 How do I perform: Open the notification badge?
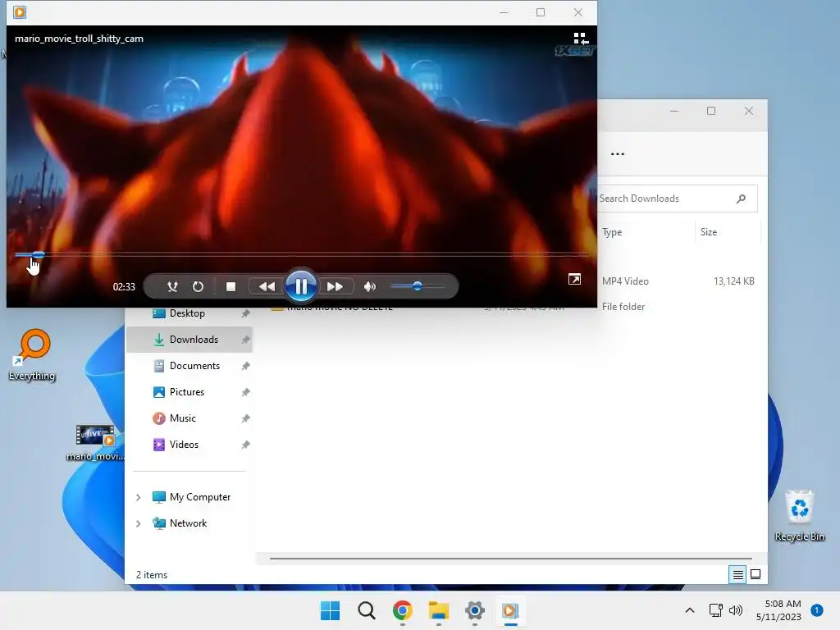point(817,610)
